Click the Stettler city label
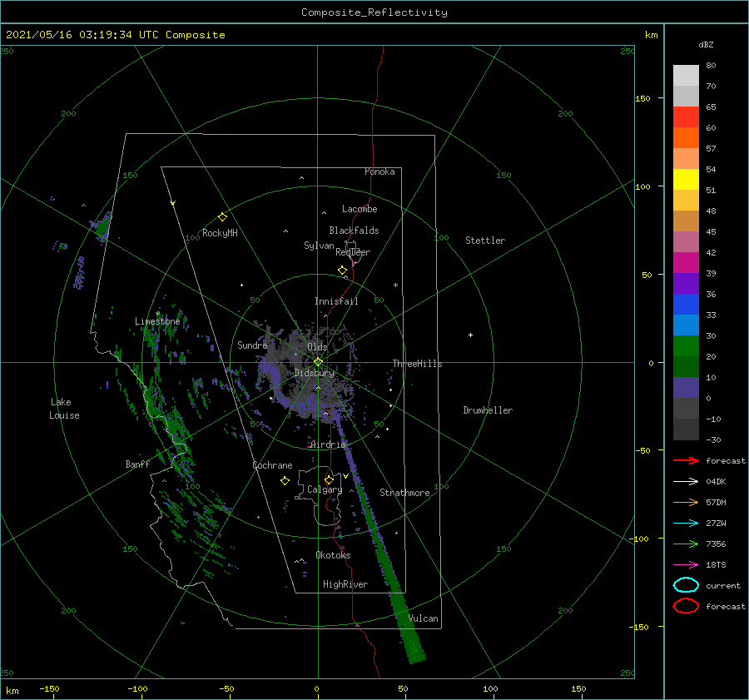 click(x=485, y=241)
